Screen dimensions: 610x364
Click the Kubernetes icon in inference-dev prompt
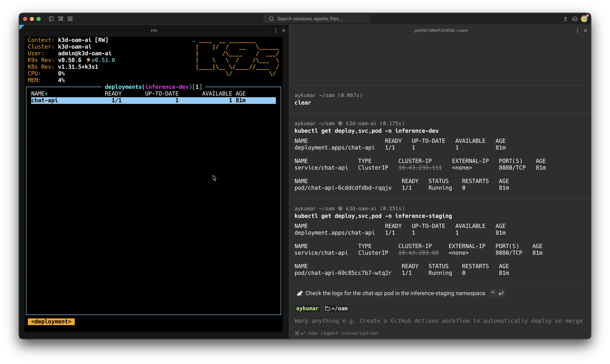coord(340,123)
